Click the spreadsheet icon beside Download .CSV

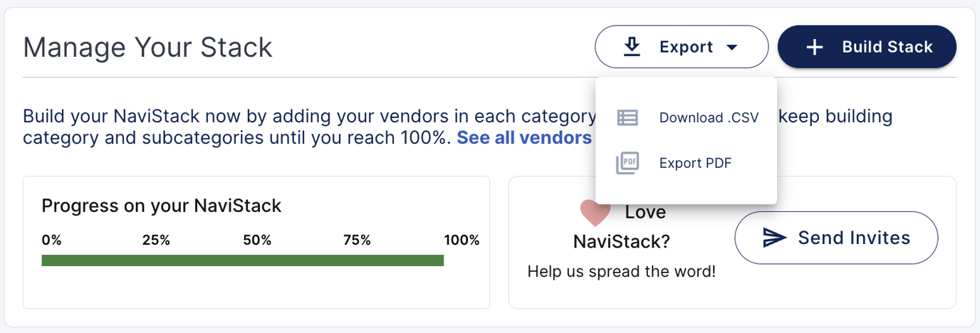coord(627,117)
